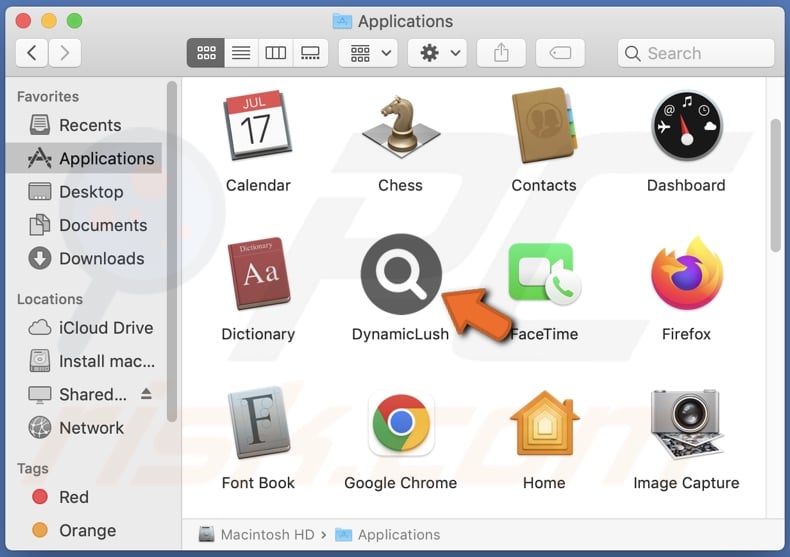The width and height of the screenshot is (790, 557).
Task: Open Install mac... volume in sidebar
Action: point(85,361)
